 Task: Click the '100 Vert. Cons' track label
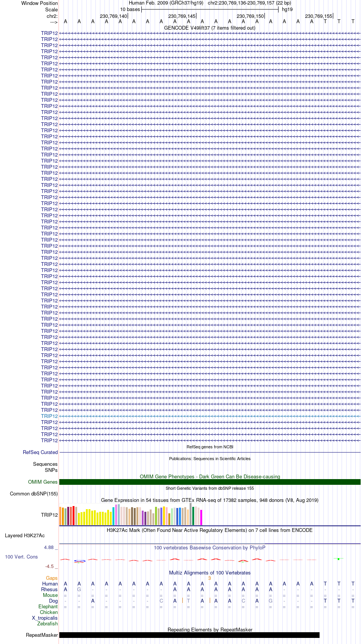coord(21,557)
